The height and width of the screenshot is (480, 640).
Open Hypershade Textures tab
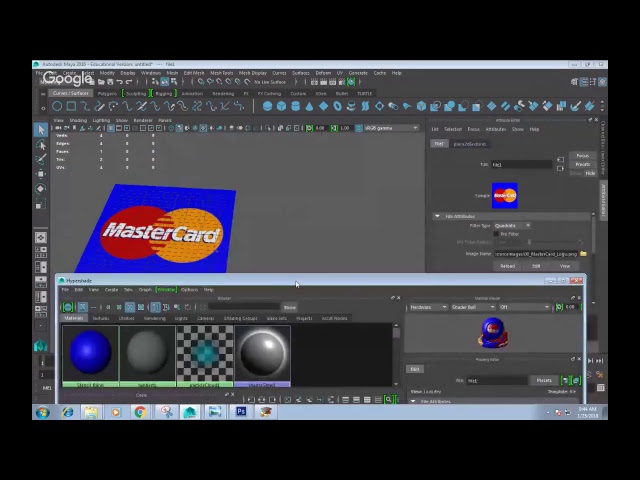point(101,318)
